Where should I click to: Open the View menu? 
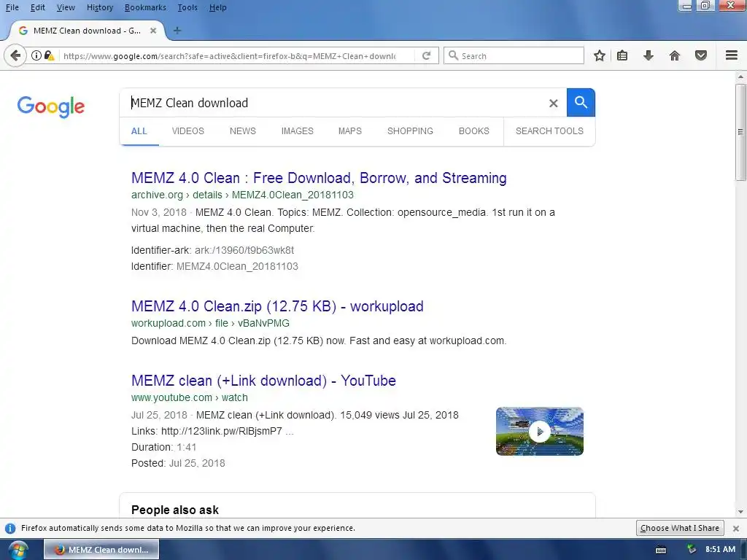tap(66, 7)
